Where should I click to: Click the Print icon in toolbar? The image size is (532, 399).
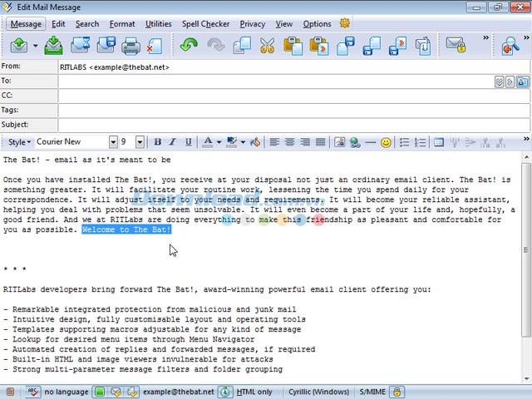tap(130, 46)
